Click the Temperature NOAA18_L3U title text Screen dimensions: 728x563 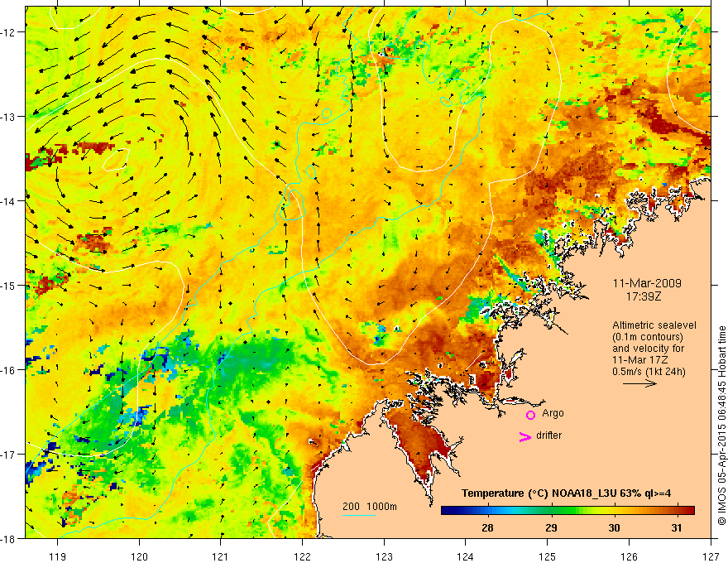[x=567, y=493]
